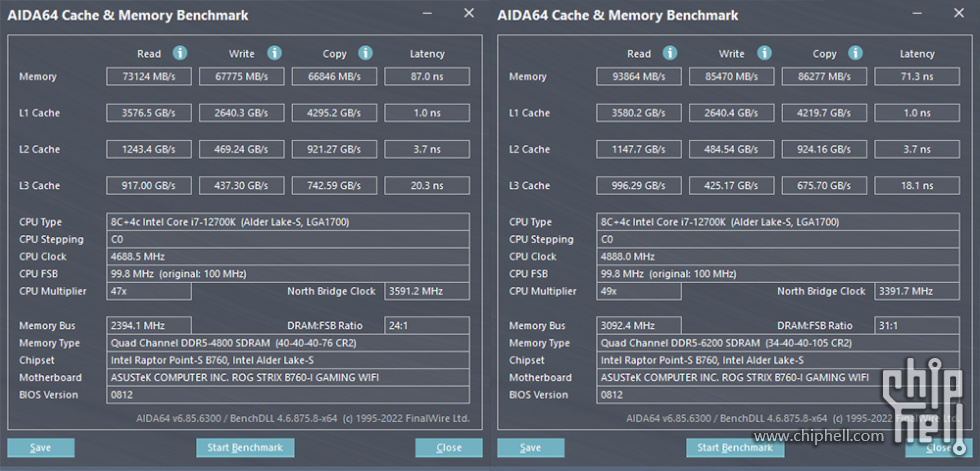
Task: Select Memory write value 67775 MB/s
Action: pos(241,77)
